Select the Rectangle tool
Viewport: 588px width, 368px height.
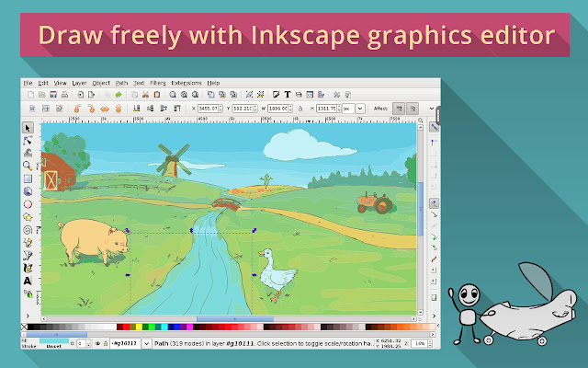coord(28,178)
